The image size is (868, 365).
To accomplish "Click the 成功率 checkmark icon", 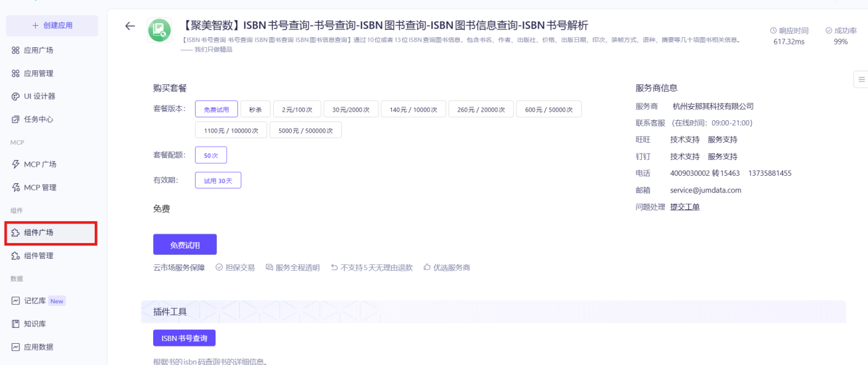I will pyautogui.click(x=829, y=31).
